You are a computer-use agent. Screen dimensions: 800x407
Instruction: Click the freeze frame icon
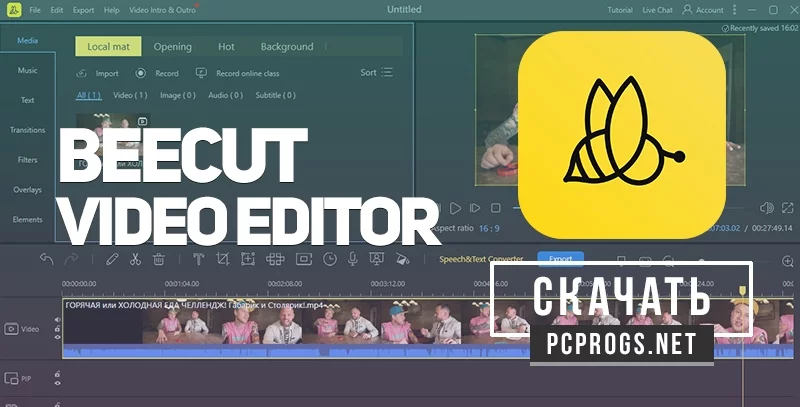coord(304,259)
